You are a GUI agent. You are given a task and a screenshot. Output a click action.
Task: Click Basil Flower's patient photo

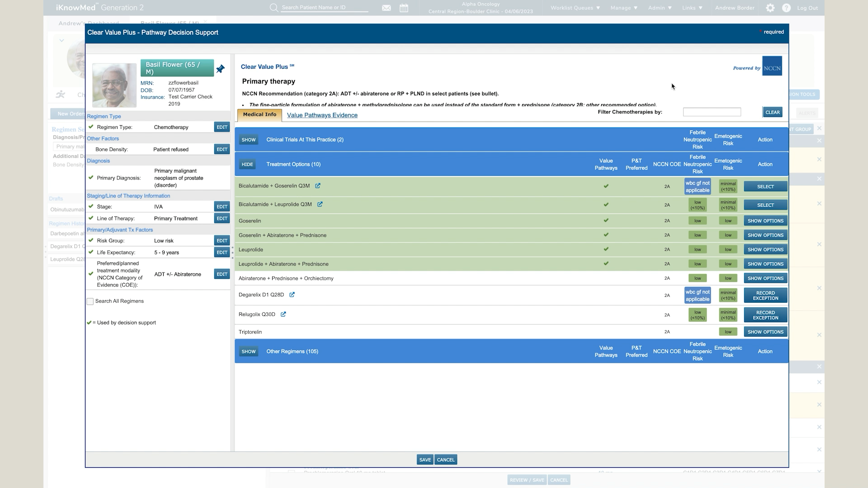click(x=114, y=85)
